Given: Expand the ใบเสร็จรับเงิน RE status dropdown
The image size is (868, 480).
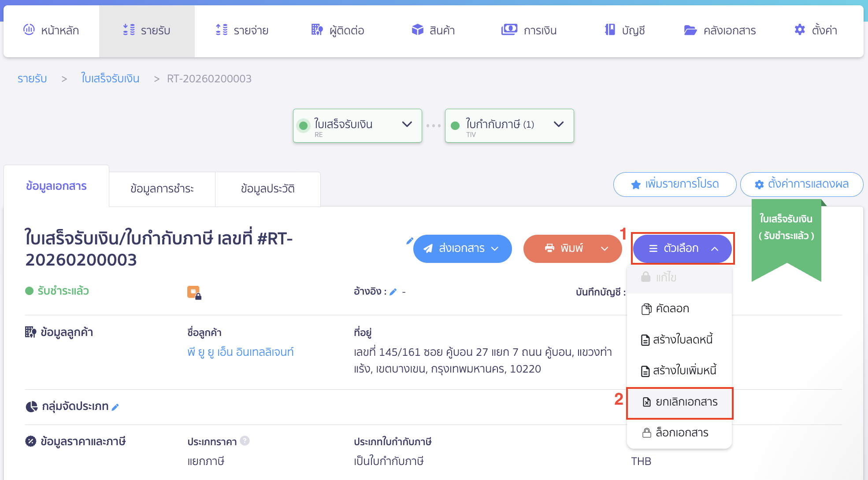Looking at the screenshot, I should pos(407,125).
